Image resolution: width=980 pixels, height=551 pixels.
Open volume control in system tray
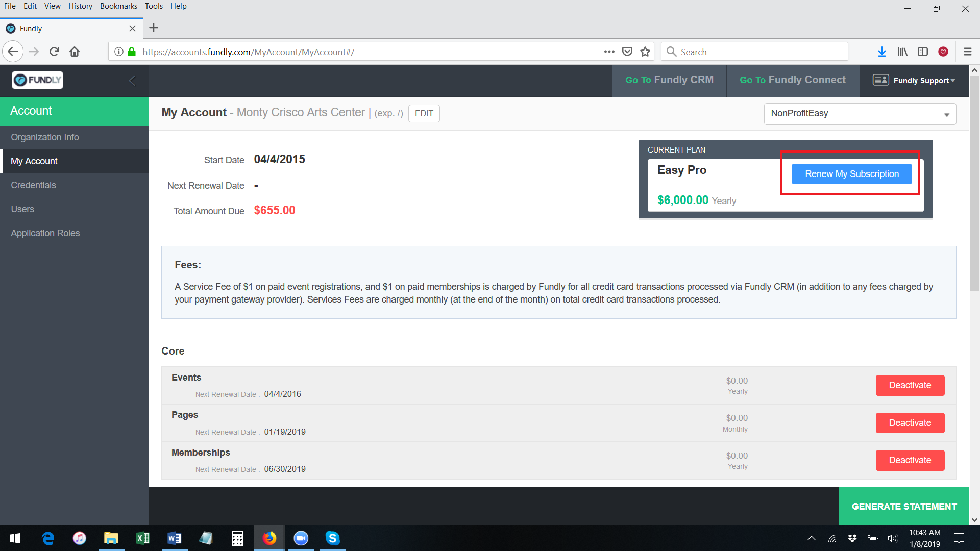pos(892,538)
